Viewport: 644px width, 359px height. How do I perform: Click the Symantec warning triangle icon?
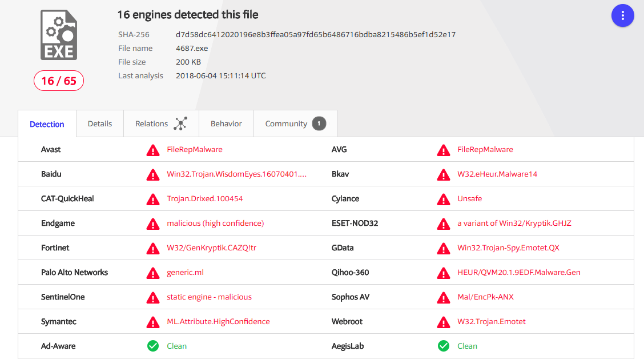pyautogui.click(x=153, y=322)
